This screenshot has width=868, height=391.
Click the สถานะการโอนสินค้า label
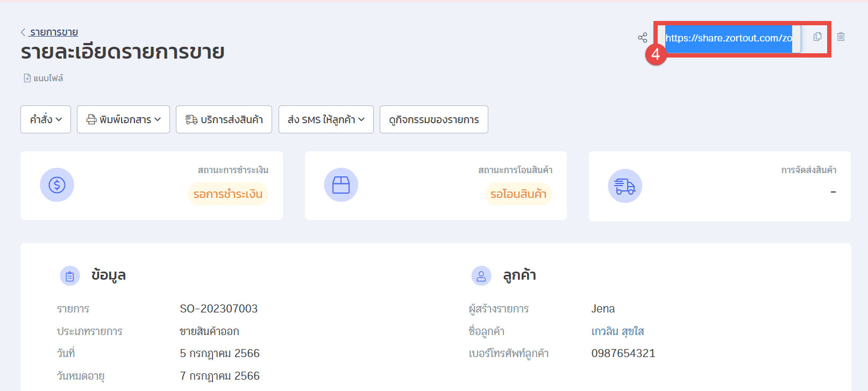point(515,170)
